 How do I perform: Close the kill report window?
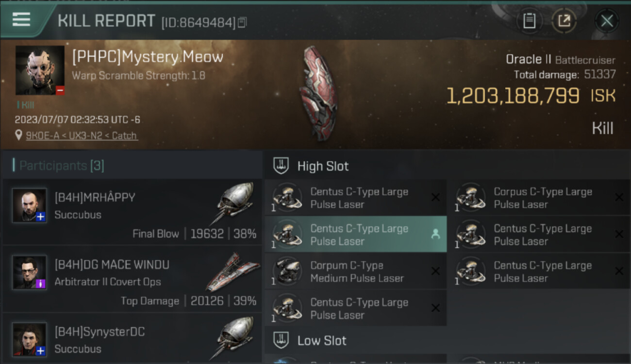(607, 21)
